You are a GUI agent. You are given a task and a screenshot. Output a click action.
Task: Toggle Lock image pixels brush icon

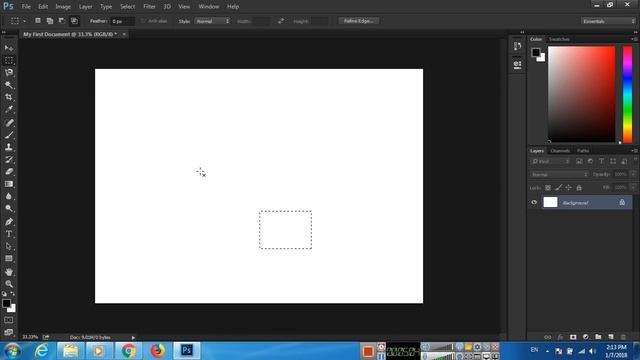tap(558, 188)
